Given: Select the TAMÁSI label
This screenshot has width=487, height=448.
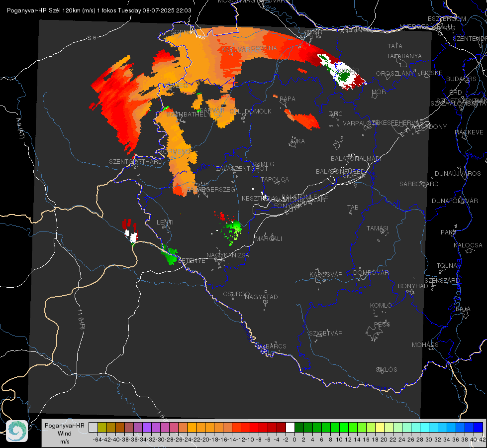Looking at the screenshot, I should point(378,228).
